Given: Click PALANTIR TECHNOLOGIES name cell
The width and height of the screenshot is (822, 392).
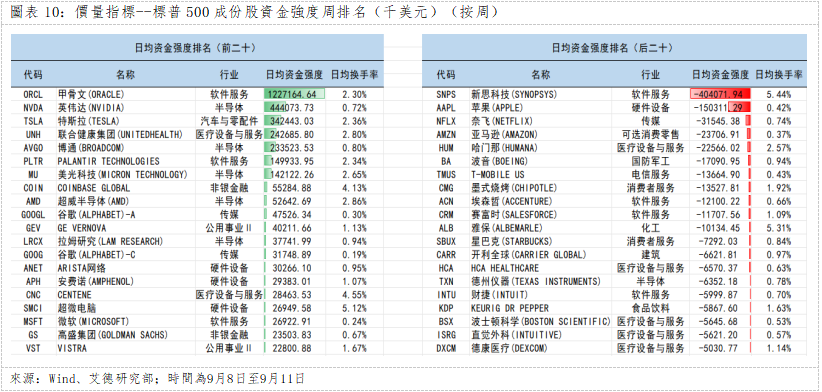Looking at the screenshot, I should [109, 161].
